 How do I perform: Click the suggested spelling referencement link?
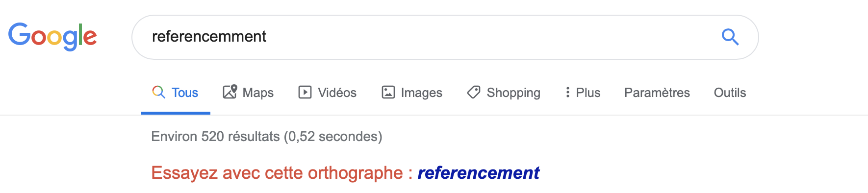click(478, 173)
